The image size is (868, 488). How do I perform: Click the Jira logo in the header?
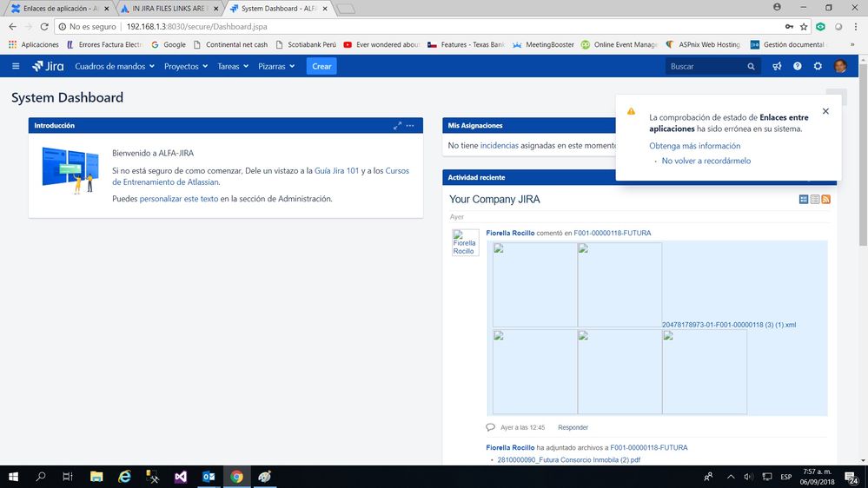coord(48,66)
